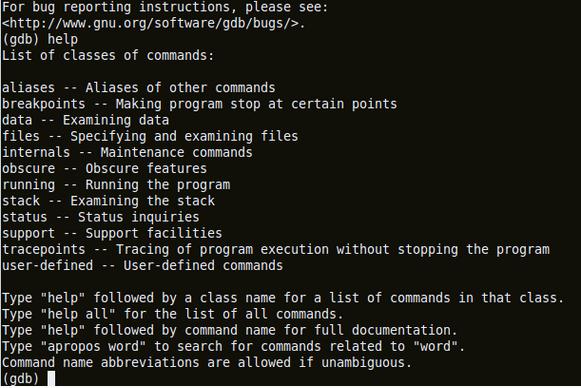Click the 'aliases' command class line

click(x=139, y=88)
